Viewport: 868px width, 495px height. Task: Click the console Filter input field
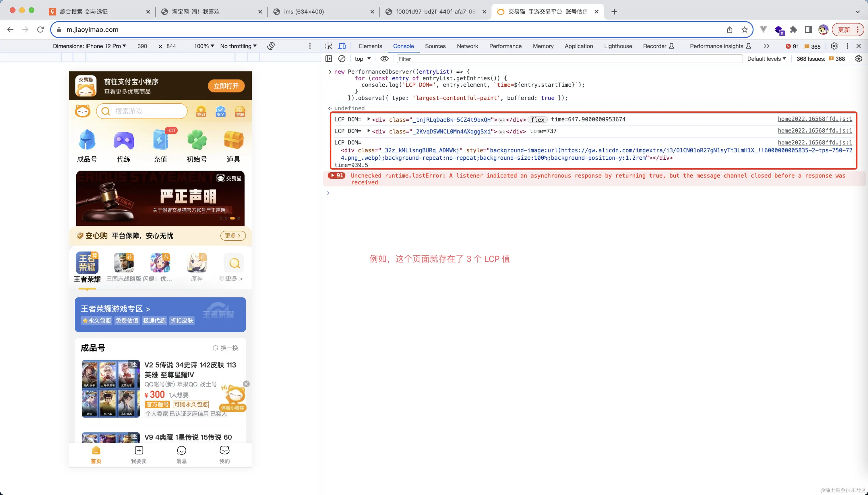569,59
